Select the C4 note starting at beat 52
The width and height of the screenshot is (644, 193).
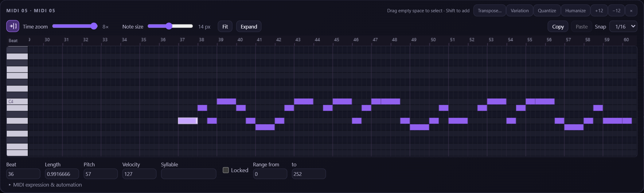pos(497,101)
